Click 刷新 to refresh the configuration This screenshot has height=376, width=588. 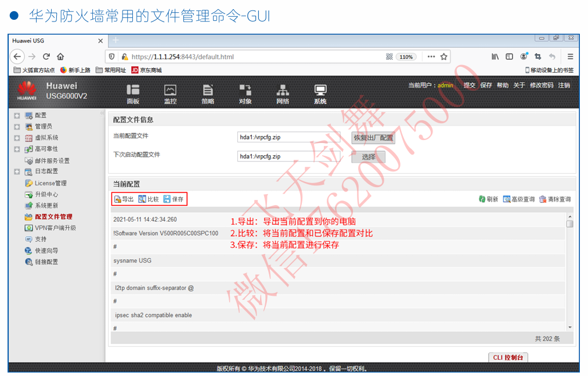tap(488, 199)
